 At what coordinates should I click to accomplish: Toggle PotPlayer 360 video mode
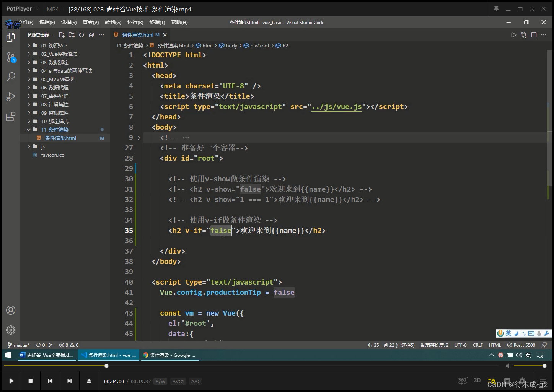coord(463,381)
